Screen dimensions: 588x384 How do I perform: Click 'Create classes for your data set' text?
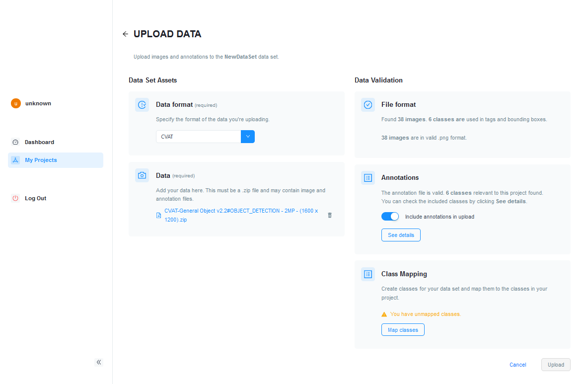click(464, 293)
